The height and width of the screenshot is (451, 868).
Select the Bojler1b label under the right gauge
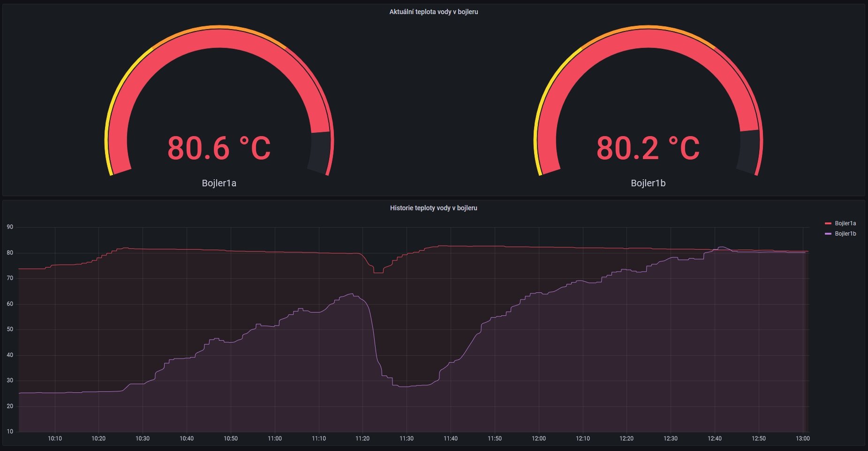click(x=648, y=183)
